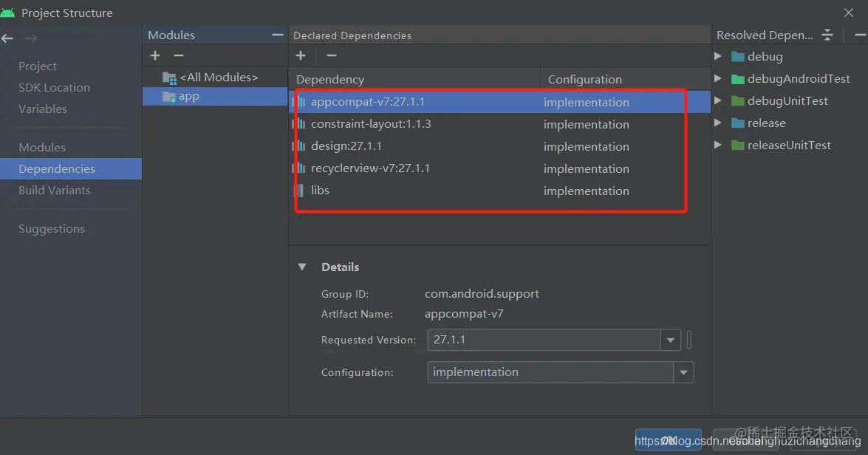Click the debug folder icon
The width and height of the screenshot is (868, 455).
tap(738, 56)
